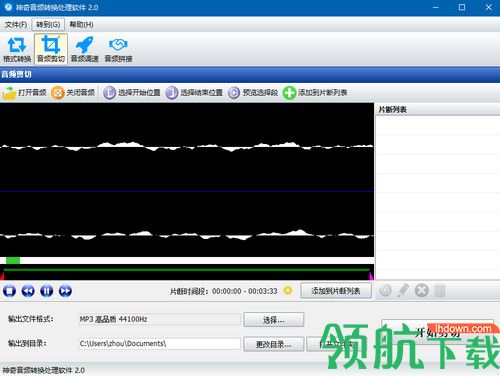Click the upper waveform channel display
This screenshot has width=500, height=376.
point(187,147)
